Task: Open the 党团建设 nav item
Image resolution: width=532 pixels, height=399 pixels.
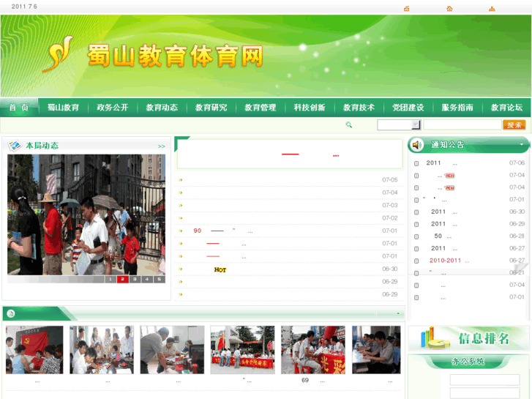Action: coord(408,108)
